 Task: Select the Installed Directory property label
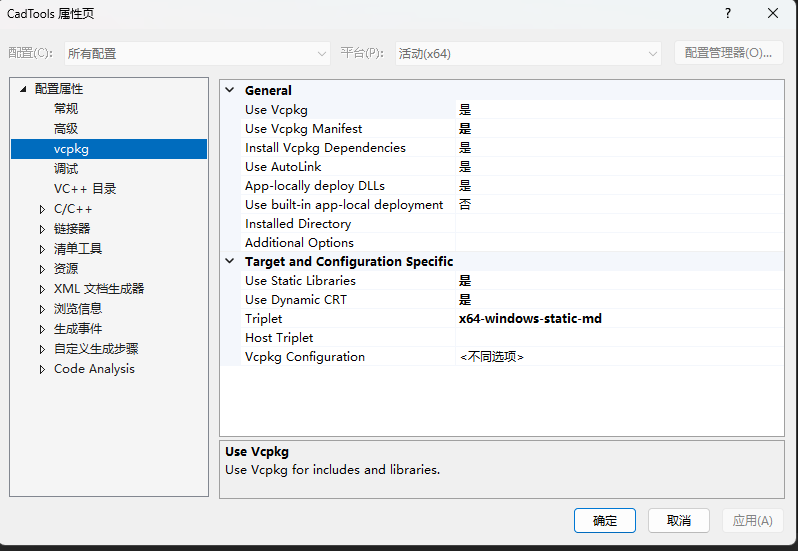298,224
